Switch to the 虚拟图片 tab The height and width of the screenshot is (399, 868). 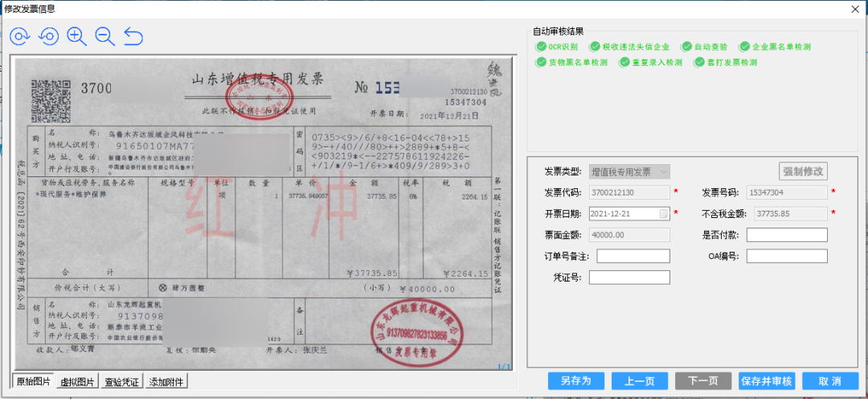pos(77,381)
